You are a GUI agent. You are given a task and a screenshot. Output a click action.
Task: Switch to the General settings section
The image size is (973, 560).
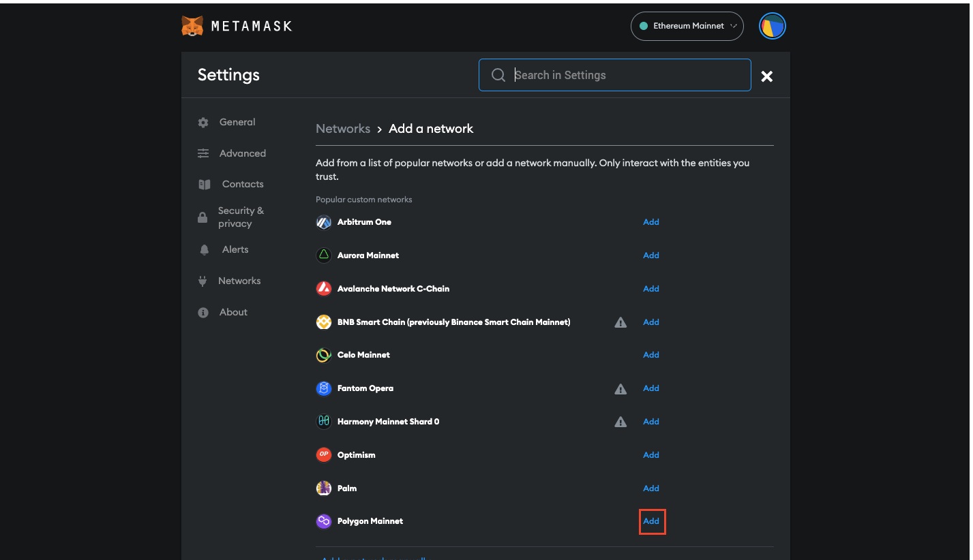[237, 122]
